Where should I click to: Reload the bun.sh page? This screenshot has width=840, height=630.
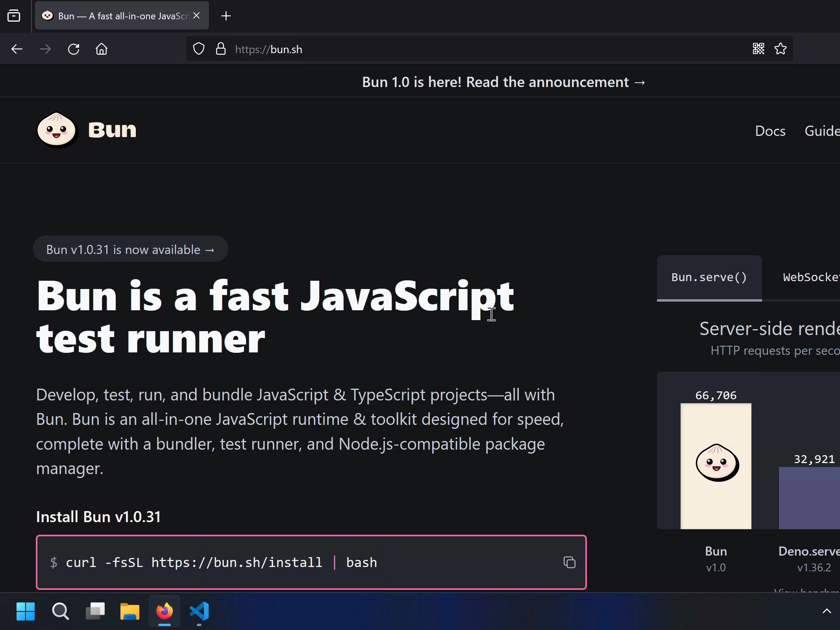tap(74, 49)
